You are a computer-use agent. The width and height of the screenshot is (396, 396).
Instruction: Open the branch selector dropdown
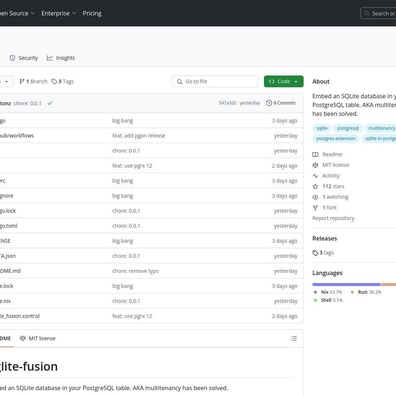click(x=6, y=81)
